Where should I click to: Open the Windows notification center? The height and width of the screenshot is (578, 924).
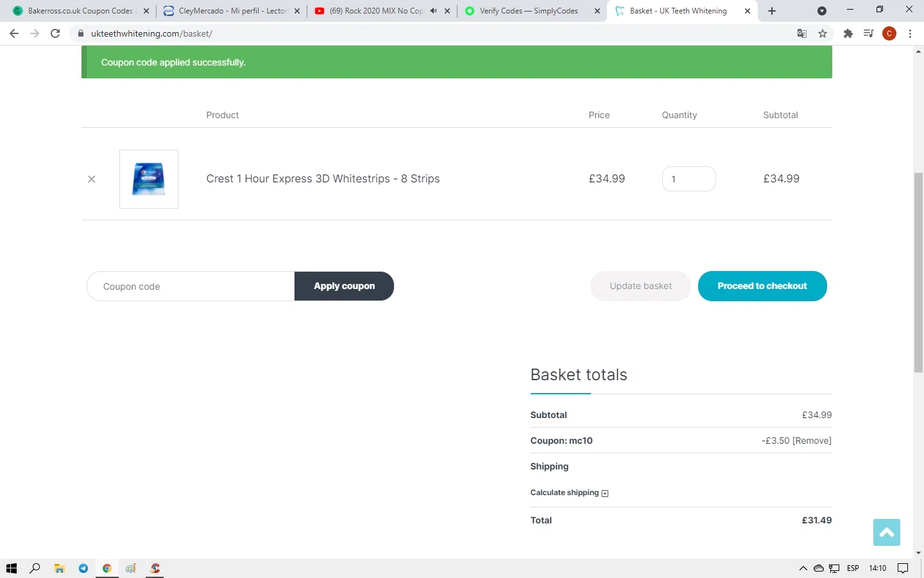903,568
